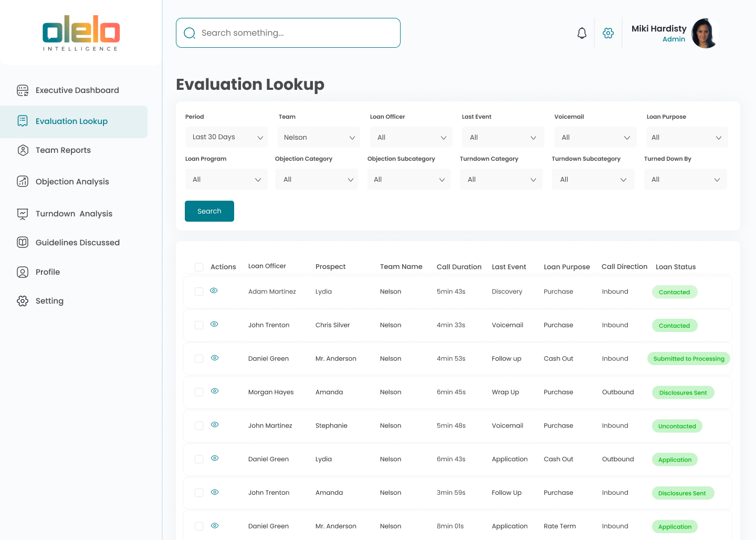Open the notifications bell icon
Screen dimensions: 756x540
[x=582, y=33]
